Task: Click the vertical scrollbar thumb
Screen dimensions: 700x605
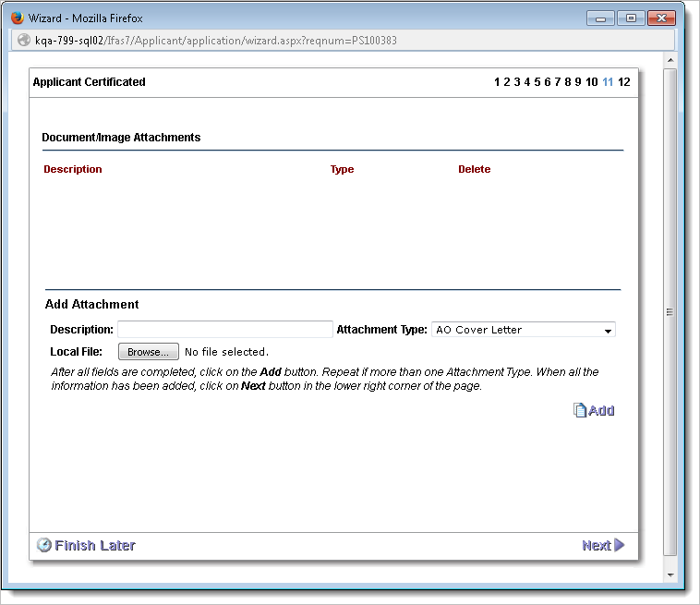Action: [x=670, y=311]
